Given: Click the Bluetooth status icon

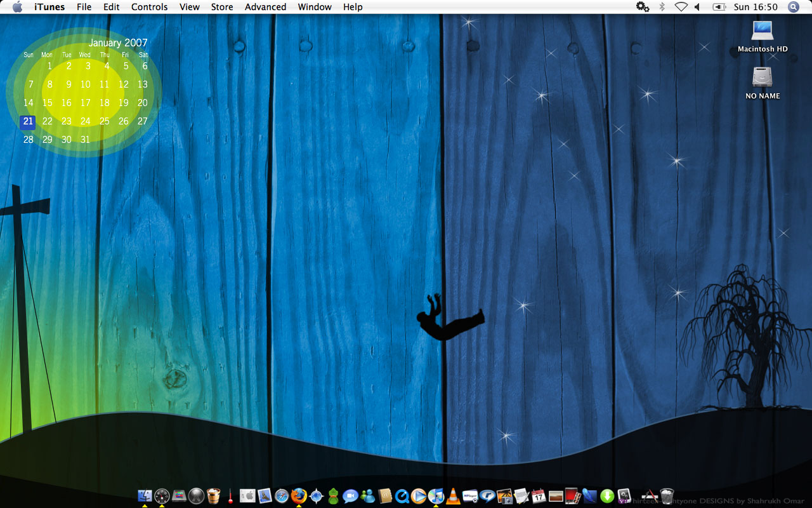Looking at the screenshot, I should pos(662,7).
